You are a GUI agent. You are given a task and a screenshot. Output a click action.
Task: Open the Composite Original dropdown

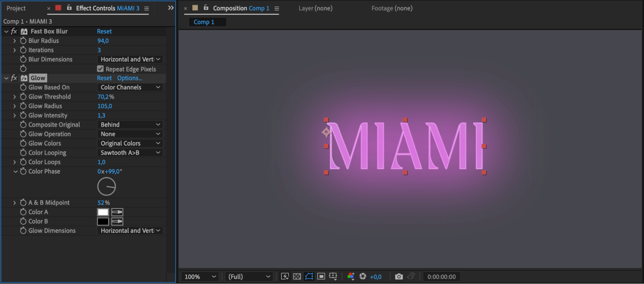pos(130,125)
